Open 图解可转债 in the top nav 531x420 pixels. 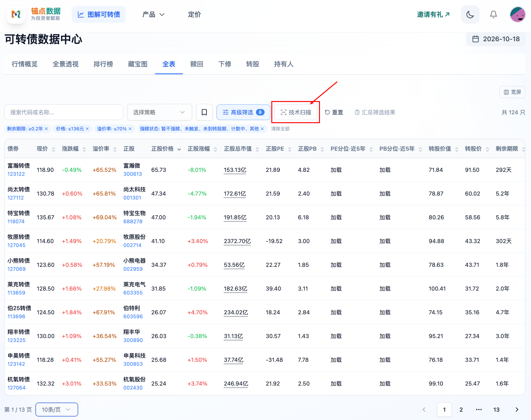pos(98,14)
